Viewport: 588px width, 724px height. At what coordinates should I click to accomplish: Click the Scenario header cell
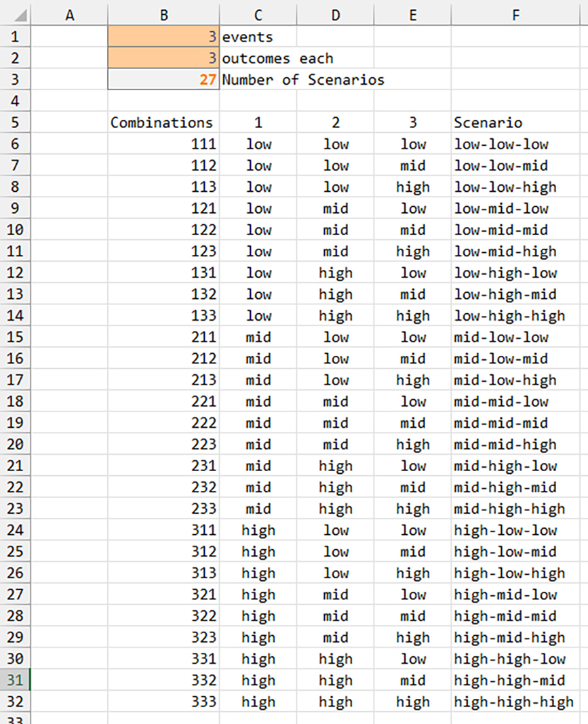click(x=515, y=123)
